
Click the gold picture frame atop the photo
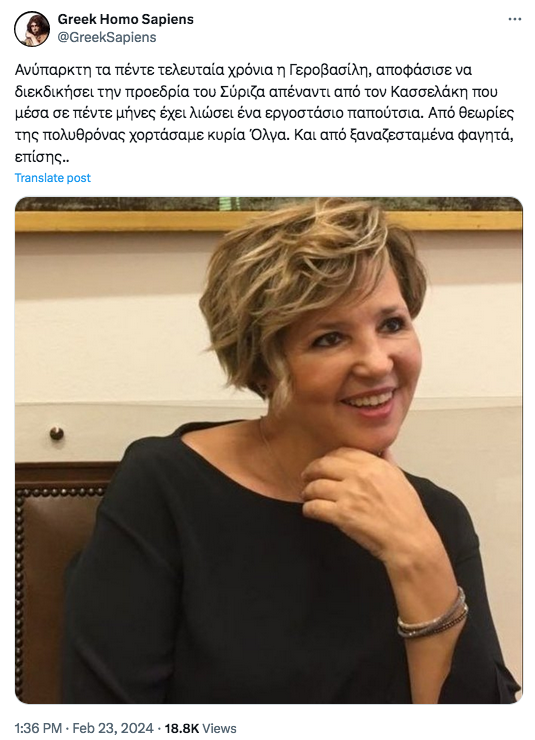point(268,220)
